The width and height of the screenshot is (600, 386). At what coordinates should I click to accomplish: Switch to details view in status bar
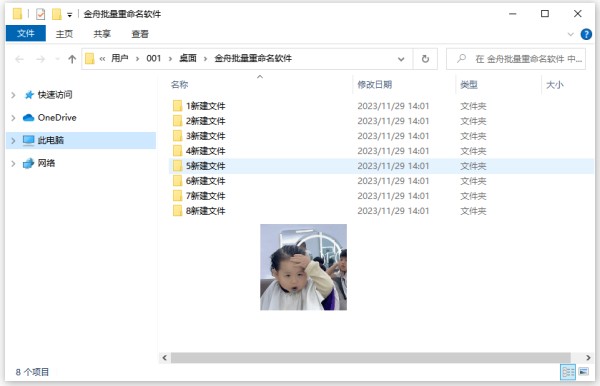pos(567,372)
